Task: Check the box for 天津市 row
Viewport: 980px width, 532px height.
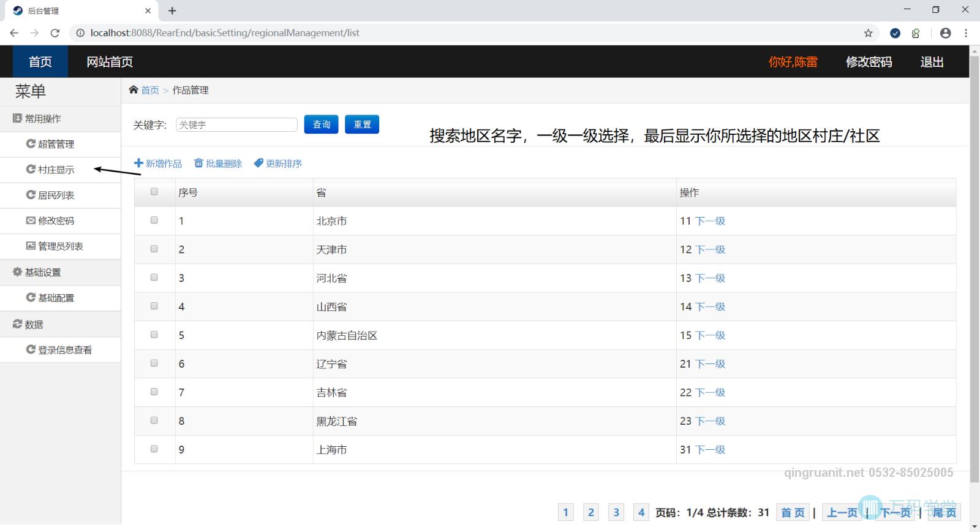Action: [x=154, y=249]
